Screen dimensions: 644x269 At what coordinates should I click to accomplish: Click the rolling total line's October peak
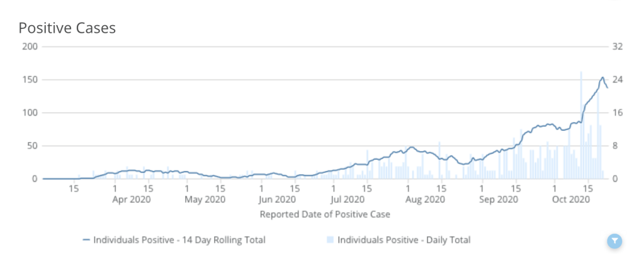click(602, 77)
